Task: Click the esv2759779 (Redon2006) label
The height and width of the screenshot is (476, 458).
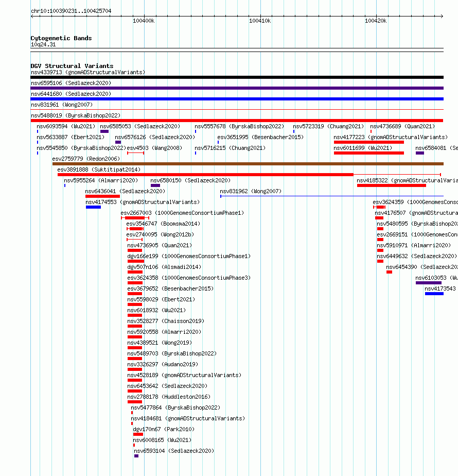Action: (x=86, y=159)
